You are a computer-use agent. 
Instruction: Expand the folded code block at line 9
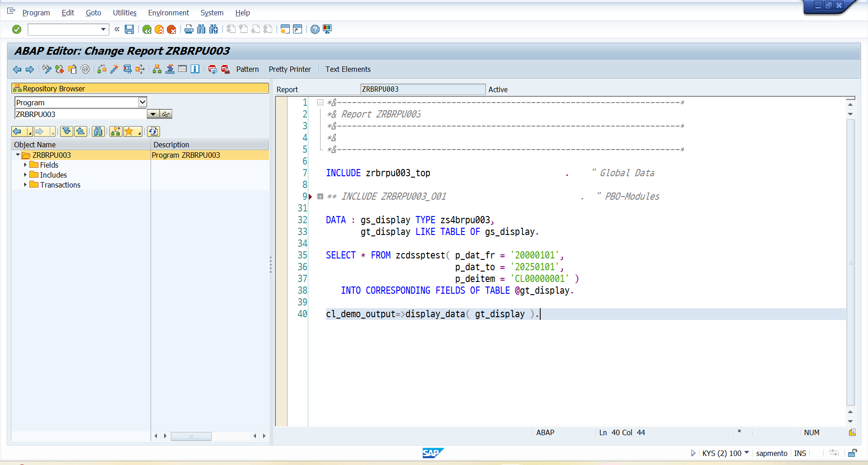point(320,197)
